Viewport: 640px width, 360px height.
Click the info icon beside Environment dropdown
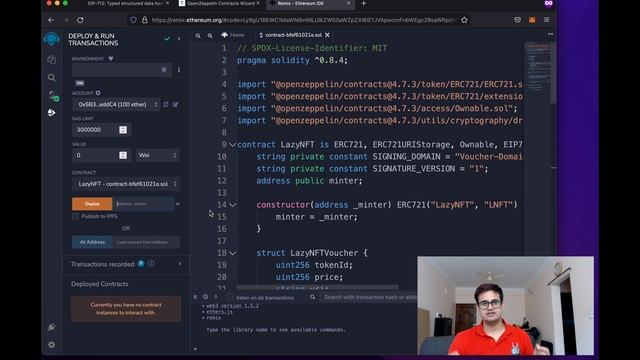(179, 70)
